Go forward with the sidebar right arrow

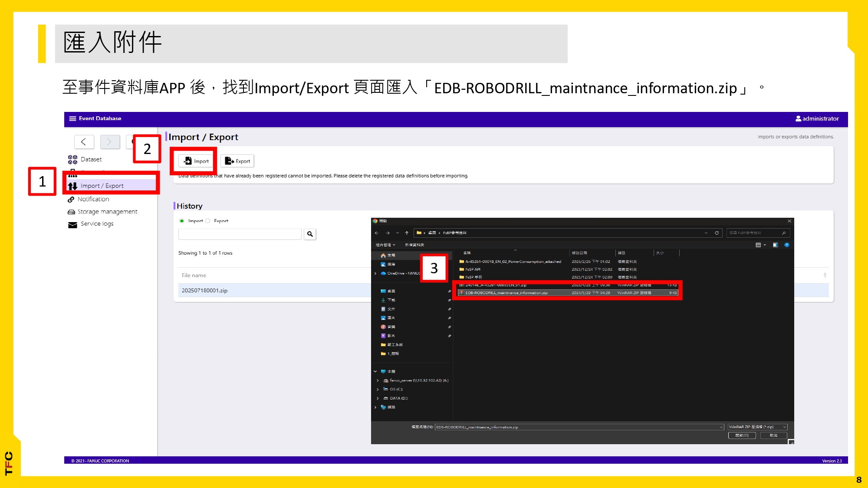click(x=109, y=142)
